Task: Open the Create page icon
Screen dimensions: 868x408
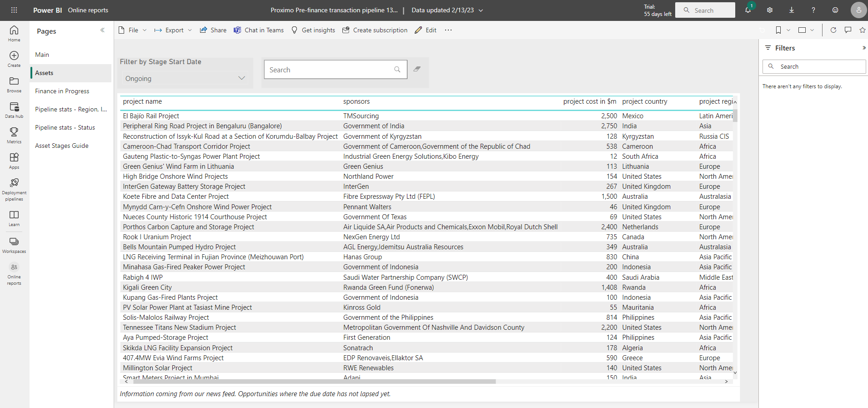Action: [x=14, y=59]
